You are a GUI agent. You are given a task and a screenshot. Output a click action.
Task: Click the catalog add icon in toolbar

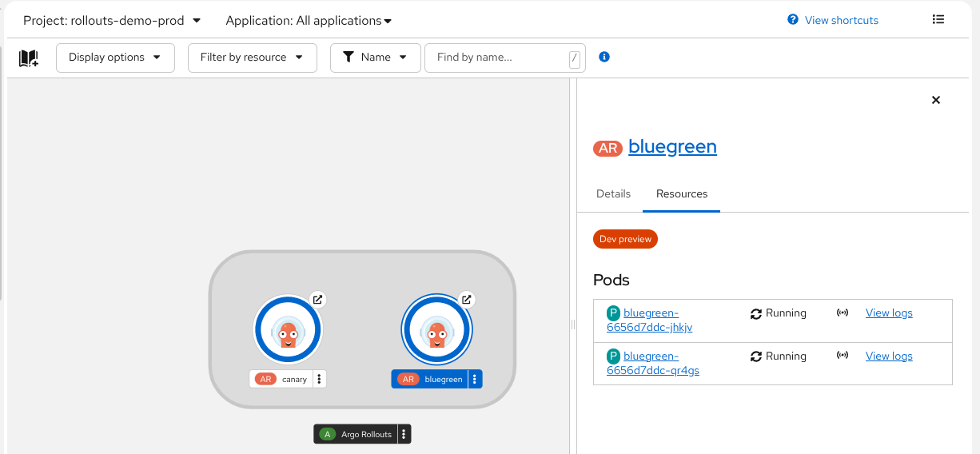pyautogui.click(x=29, y=58)
